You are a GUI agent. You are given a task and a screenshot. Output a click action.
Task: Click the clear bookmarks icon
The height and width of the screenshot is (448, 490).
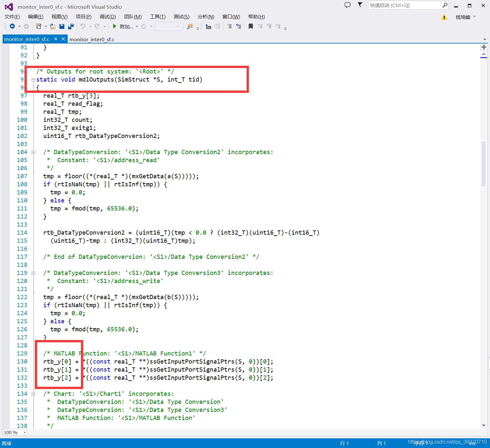[x=278, y=26]
